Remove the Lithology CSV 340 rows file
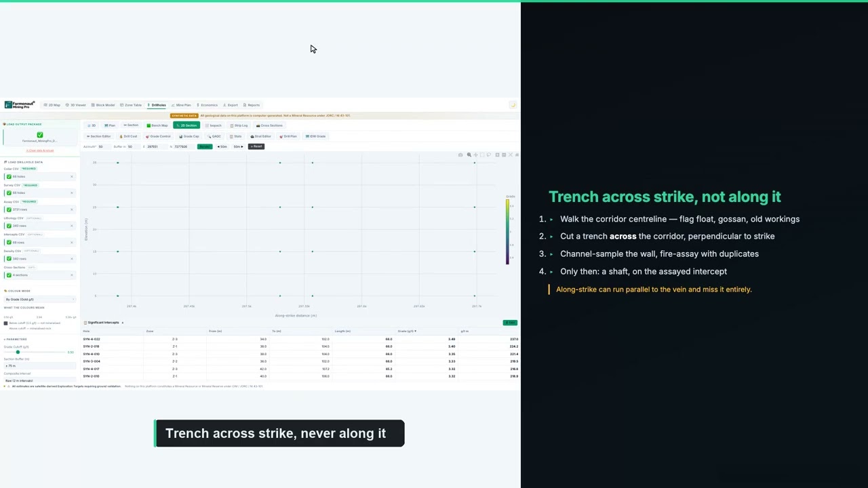Screen dimensions: 868x488 click(x=72, y=226)
